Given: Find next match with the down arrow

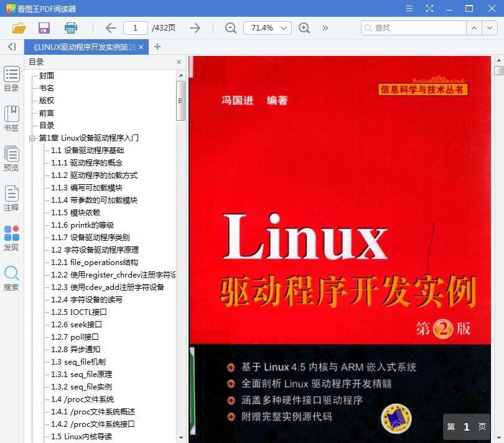Looking at the screenshot, I should (490, 28).
